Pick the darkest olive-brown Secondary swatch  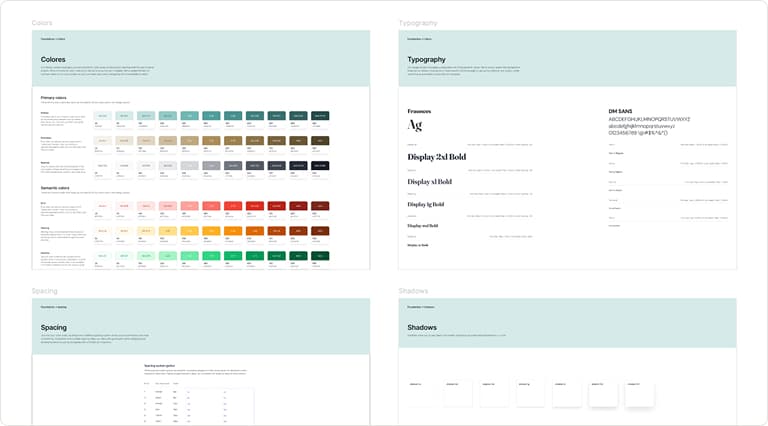point(320,141)
